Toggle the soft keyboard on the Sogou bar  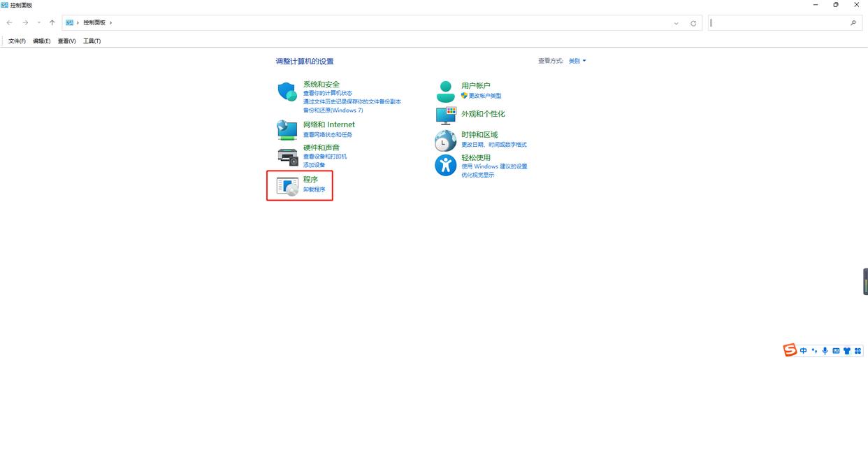836,350
